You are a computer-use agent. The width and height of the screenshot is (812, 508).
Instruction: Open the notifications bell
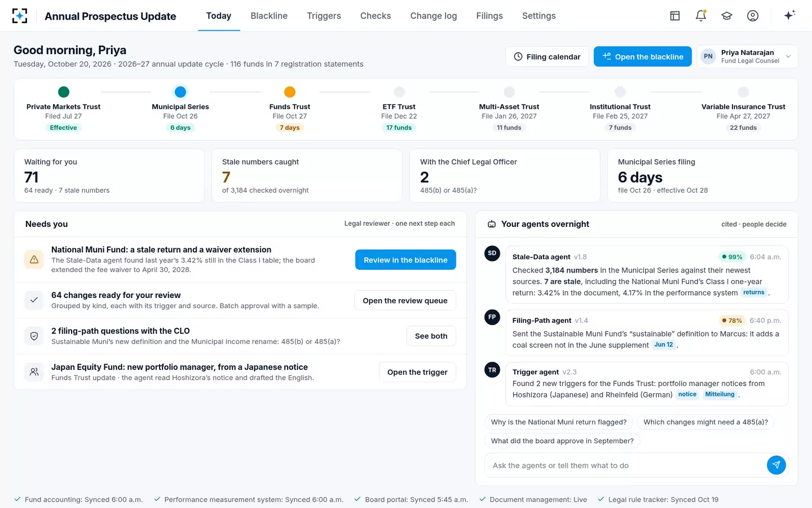point(701,16)
